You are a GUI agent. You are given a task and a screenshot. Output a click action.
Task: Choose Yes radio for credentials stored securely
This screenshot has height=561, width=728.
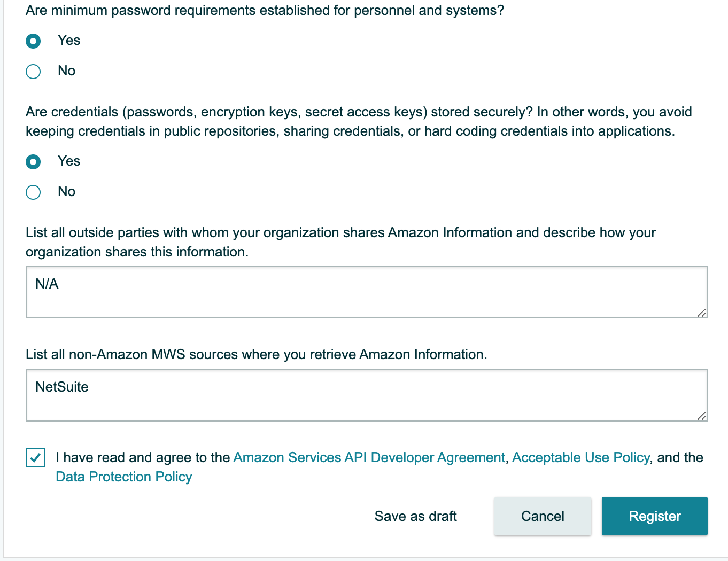pos(33,162)
